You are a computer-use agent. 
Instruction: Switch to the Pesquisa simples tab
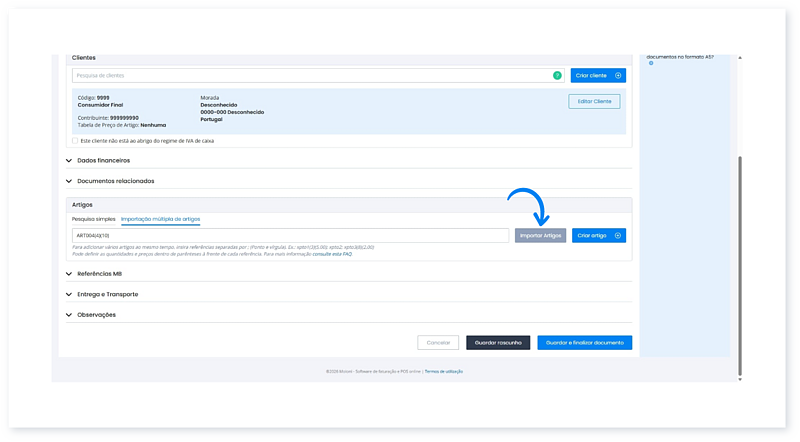(93, 218)
